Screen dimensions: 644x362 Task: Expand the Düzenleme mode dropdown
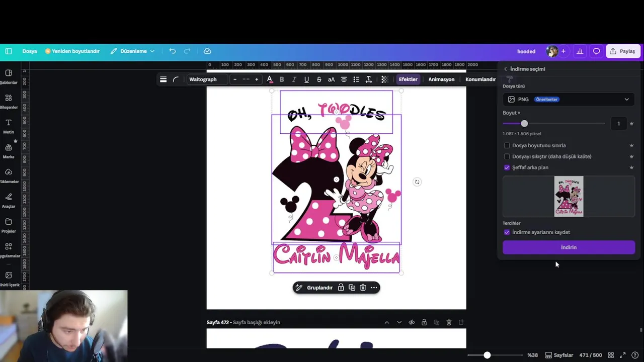133,51
